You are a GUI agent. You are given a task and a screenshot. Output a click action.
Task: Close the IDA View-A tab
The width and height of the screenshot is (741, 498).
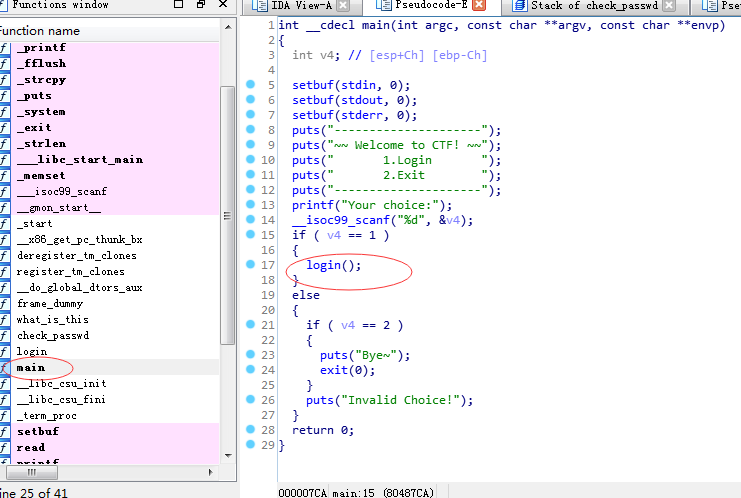[344, 6]
